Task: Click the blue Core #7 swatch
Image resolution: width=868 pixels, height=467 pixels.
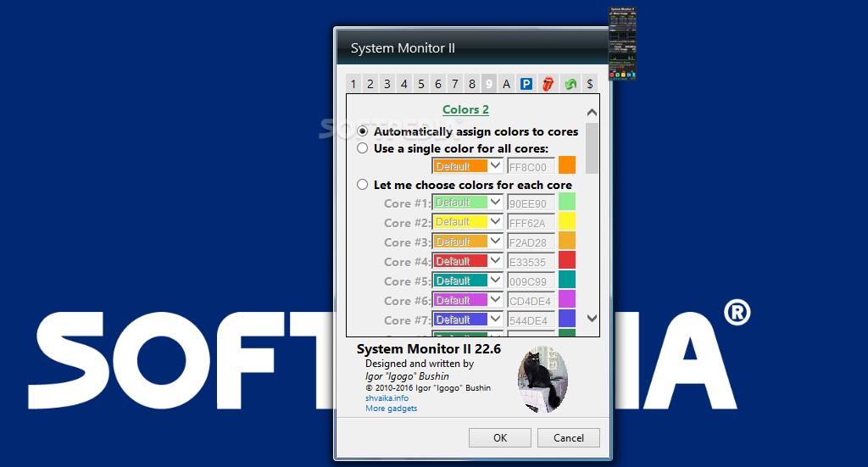Action: (x=567, y=319)
